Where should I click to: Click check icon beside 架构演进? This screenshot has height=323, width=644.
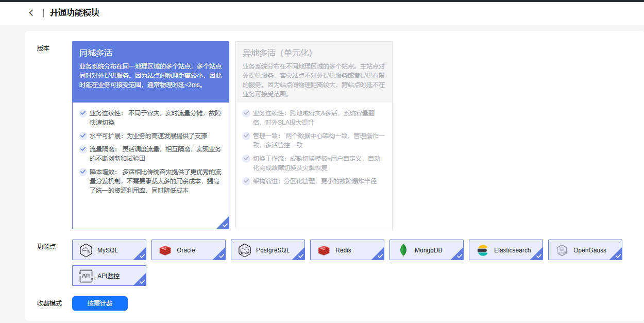246,181
